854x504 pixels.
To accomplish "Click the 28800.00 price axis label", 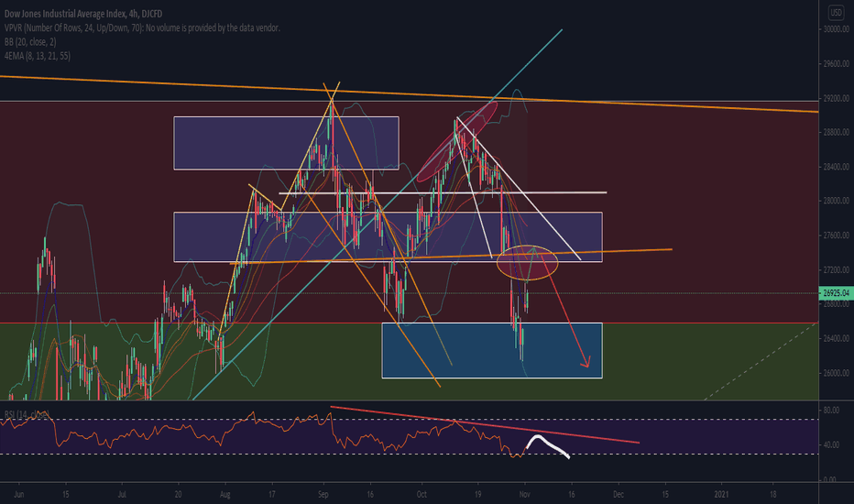I will point(836,132).
